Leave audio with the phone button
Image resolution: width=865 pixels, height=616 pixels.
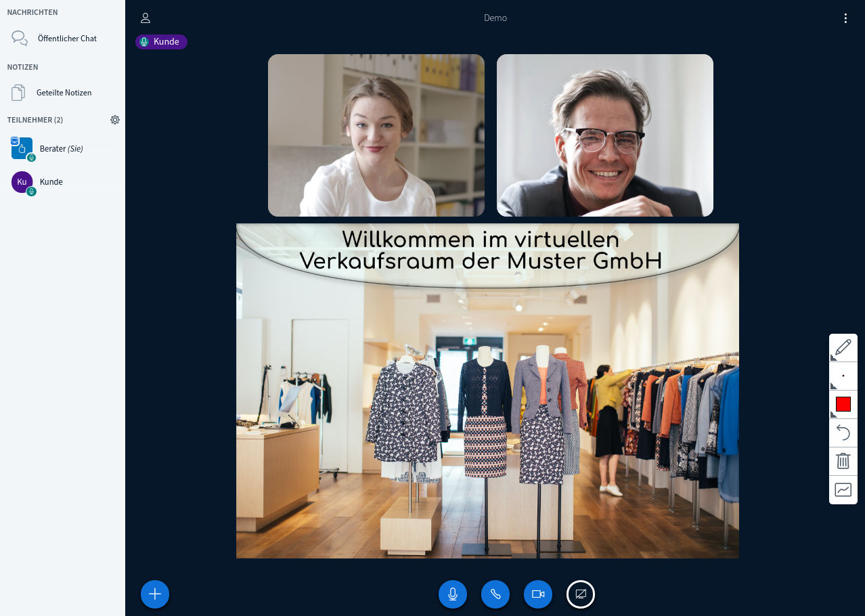pos(495,594)
